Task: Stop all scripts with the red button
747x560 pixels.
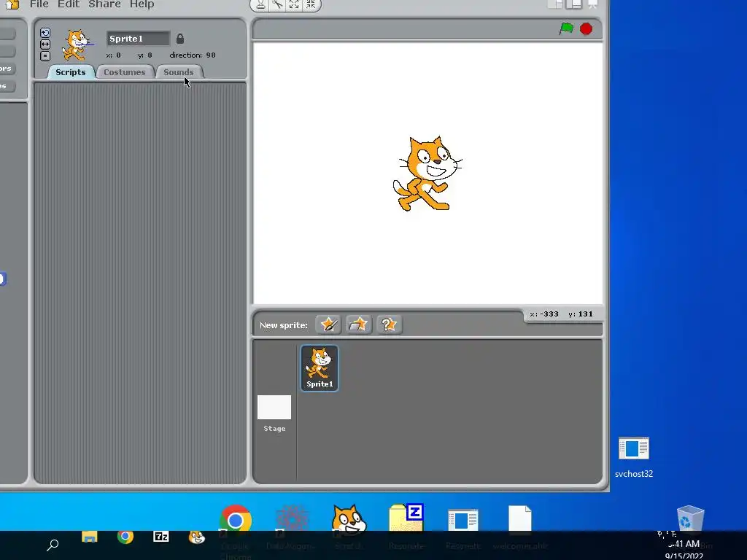Action: (586, 29)
